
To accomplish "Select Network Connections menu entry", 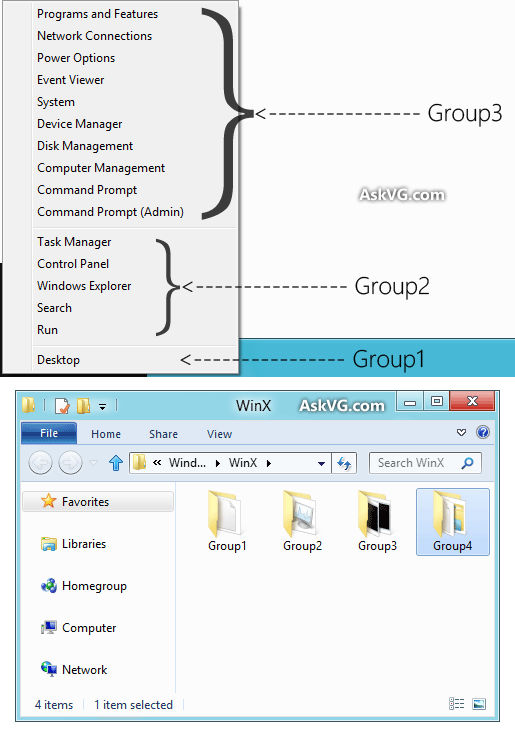I will click(94, 36).
